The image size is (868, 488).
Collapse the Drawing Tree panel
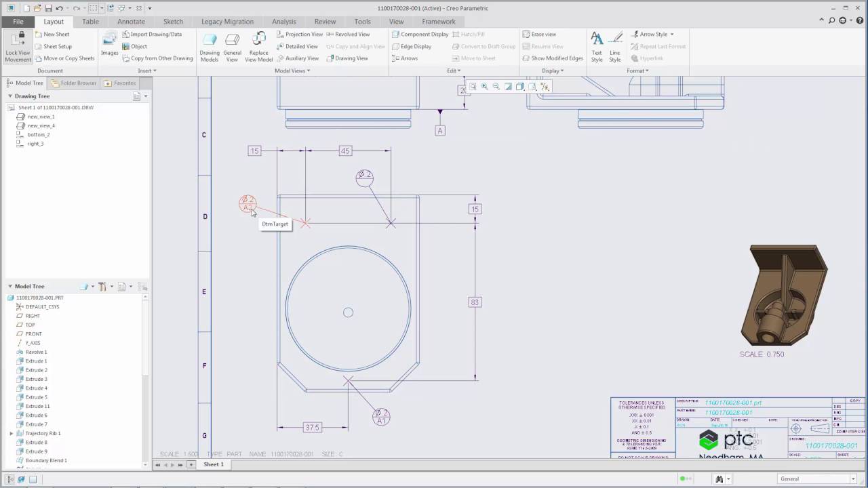(10, 96)
